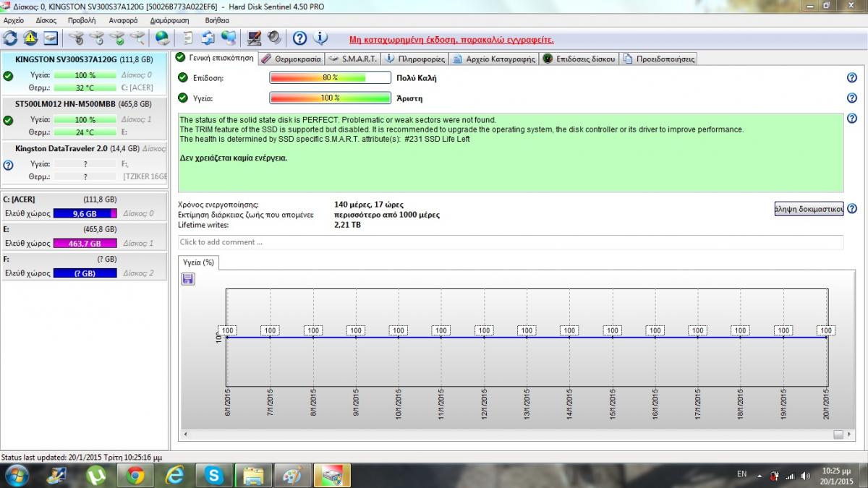Click the unregistered version registration link
The height and width of the screenshot is (488, 868).
tap(451, 40)
